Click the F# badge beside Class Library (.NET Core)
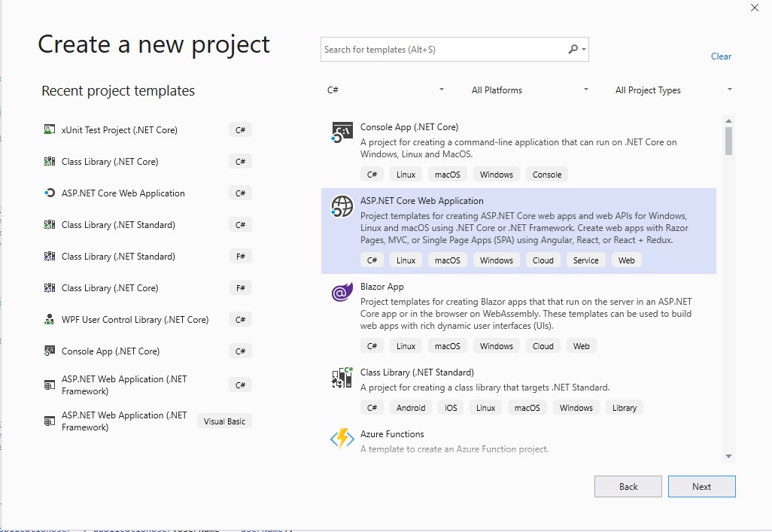 pyautogui.click(x=240, y=287)
